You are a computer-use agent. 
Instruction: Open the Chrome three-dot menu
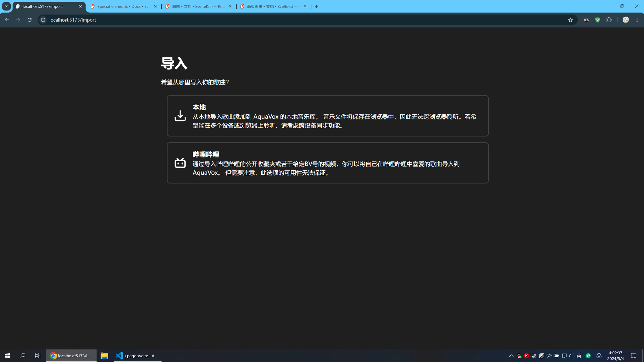coord(637,20)
